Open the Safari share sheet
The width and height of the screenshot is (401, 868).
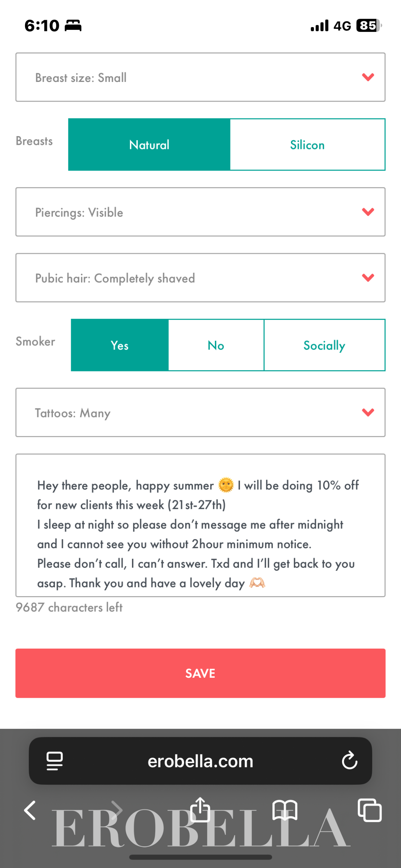pos(200,810)
